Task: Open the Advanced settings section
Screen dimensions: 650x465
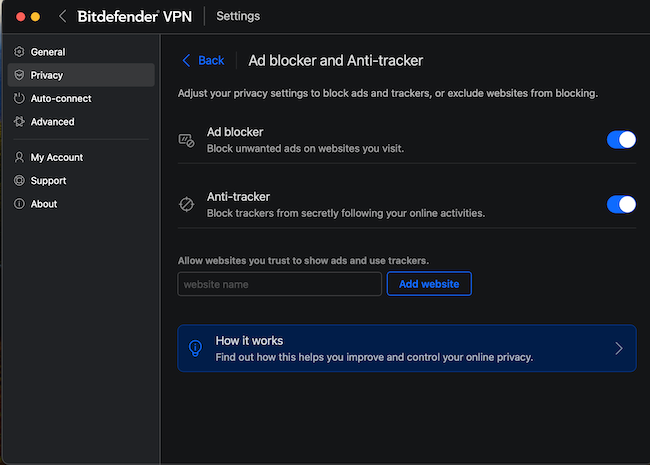Action: click(81, 121)
